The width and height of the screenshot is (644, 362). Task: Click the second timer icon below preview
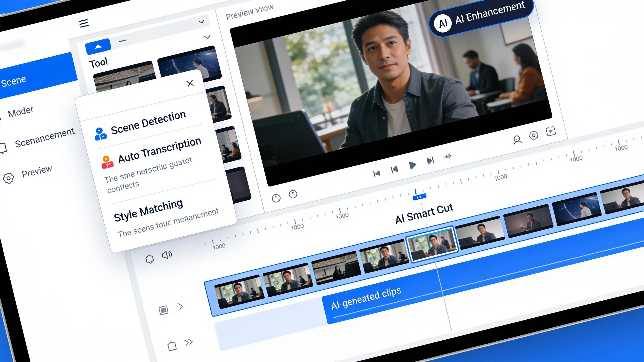[293, 194]
